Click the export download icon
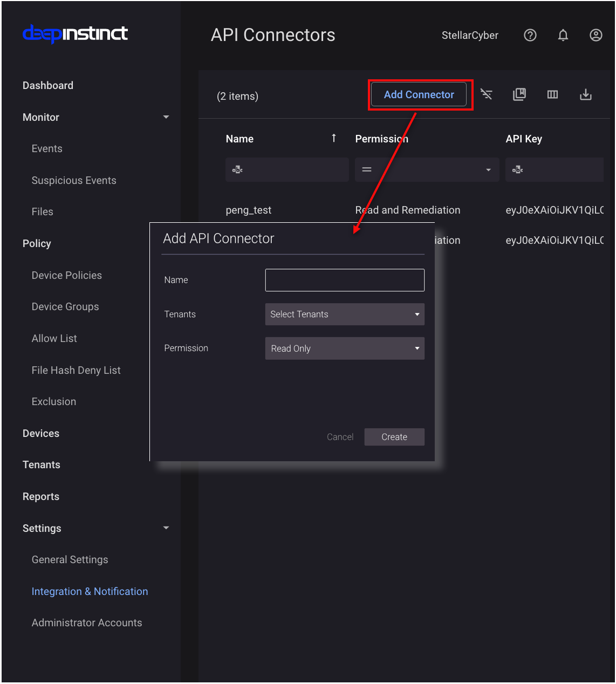 pyautogui.click(x=585, y=94)
